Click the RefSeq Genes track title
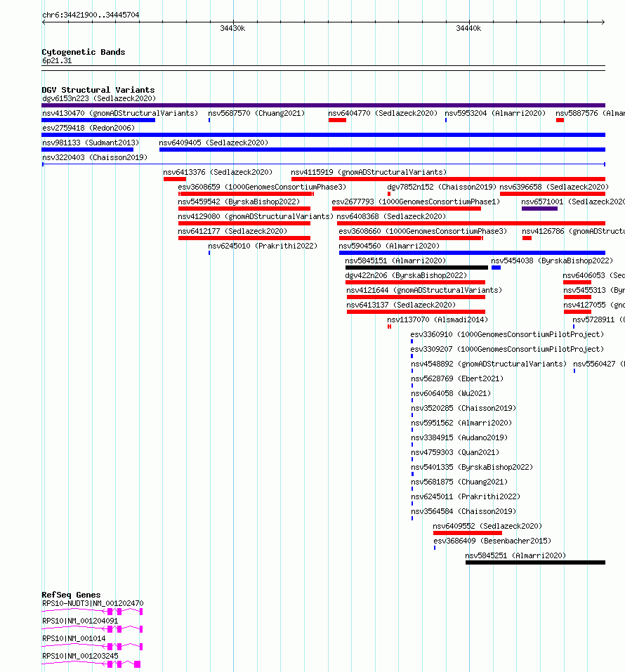 (x=71, y=595)
